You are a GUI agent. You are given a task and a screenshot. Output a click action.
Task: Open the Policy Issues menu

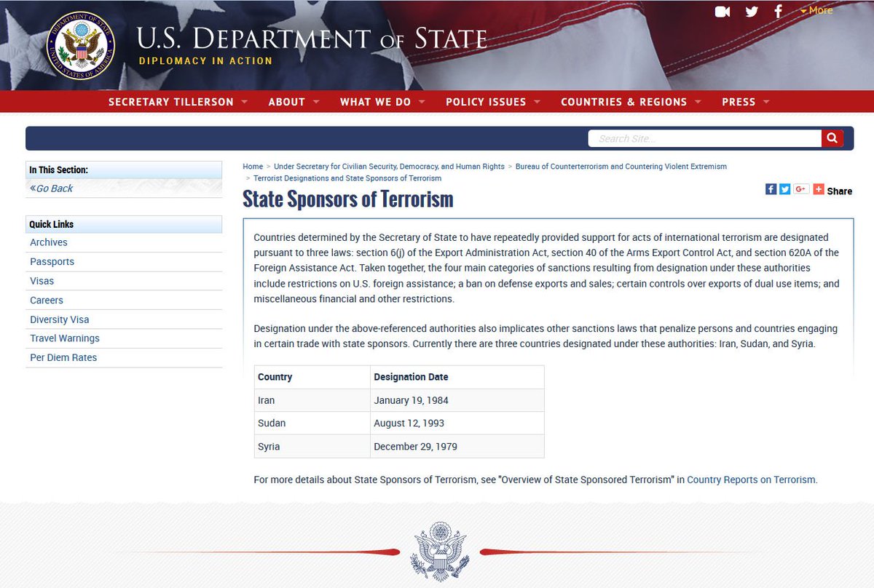pos(486,102)
